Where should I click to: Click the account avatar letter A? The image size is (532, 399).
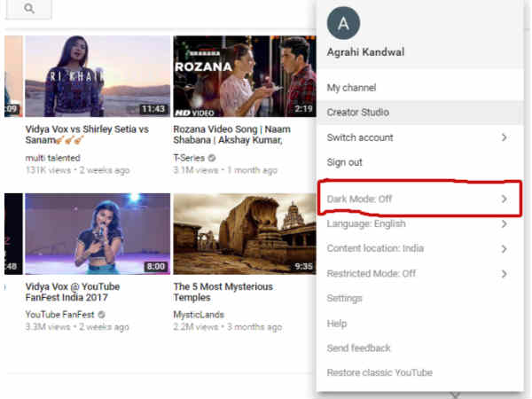[343, 23]
